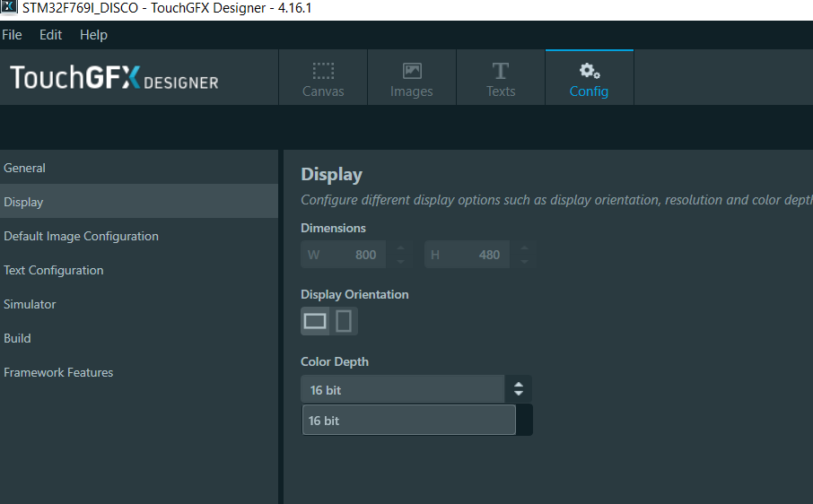This screenshot has height=504, width=813.
Task: Switch to the Images tab
Action: click(x=412, y=78)
